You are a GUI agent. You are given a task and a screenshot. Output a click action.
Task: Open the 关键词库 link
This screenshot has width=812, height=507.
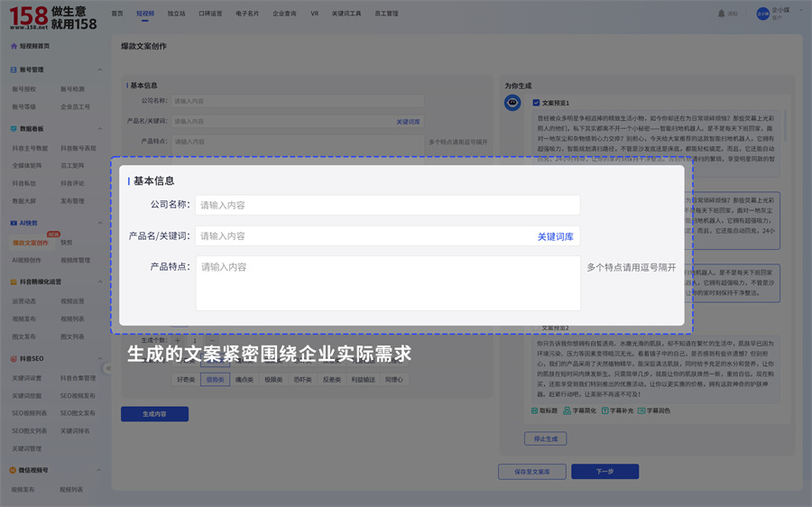tap(555, 236)
